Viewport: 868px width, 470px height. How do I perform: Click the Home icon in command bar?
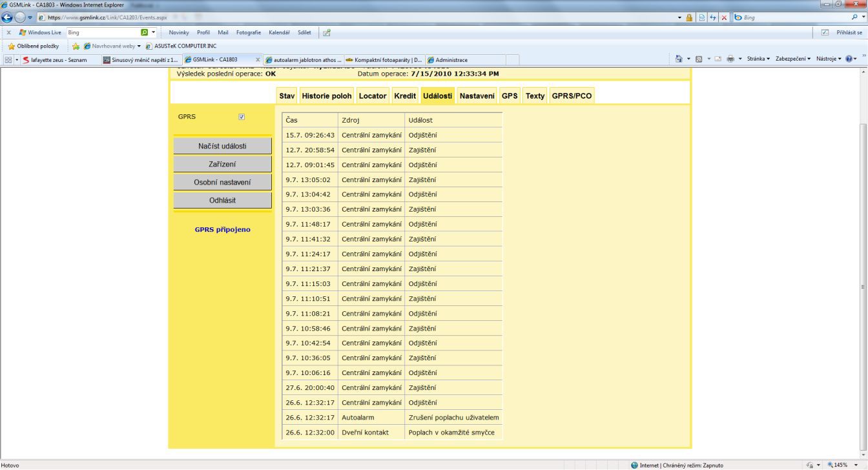(679, 59)
